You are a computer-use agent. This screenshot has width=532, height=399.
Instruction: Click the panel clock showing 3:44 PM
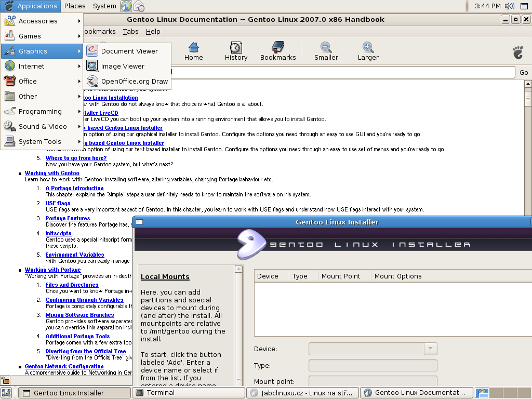pos(487,6)
